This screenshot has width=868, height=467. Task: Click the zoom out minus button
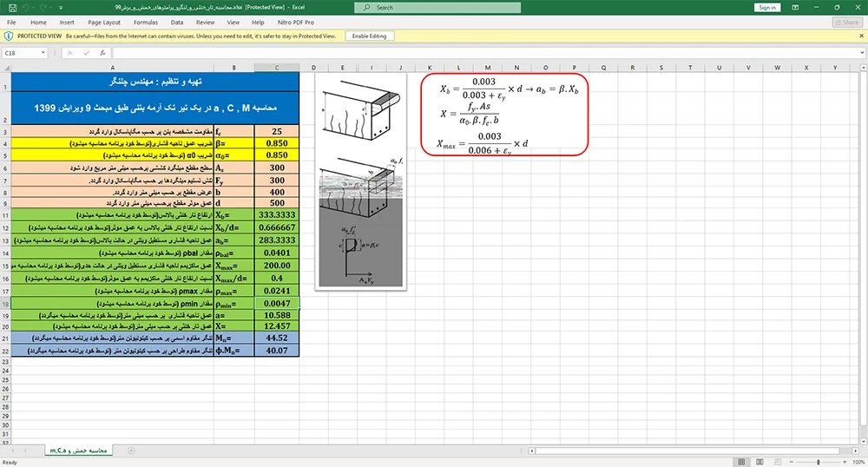792,462
